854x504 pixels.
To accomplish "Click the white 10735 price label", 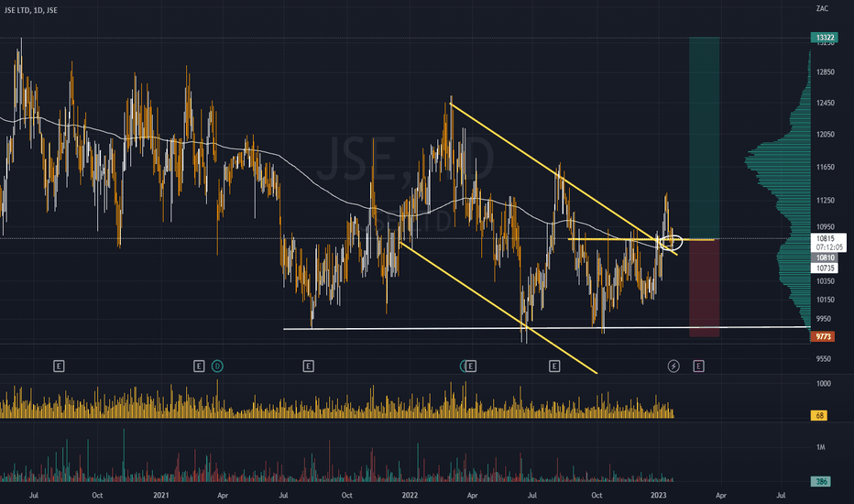I will pos(825,268).
